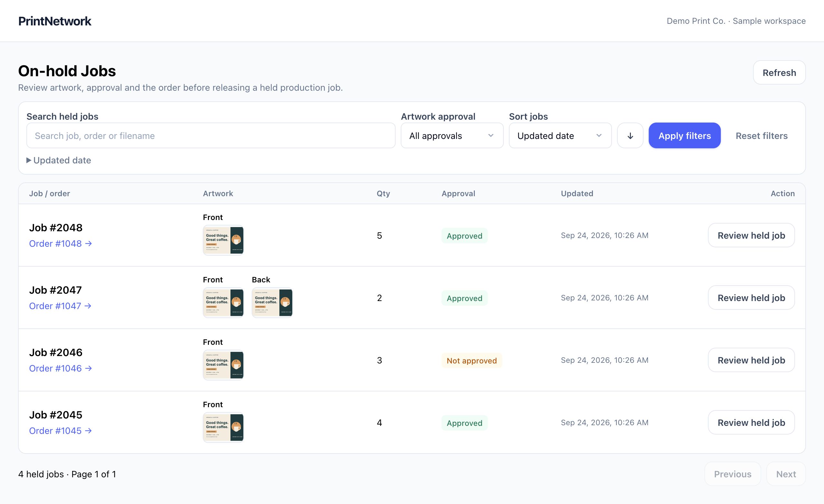Viewport: 824px width, 504px height.
Task: Click the Previous page button
Action: pyautogui.click(x=732, y=474)
